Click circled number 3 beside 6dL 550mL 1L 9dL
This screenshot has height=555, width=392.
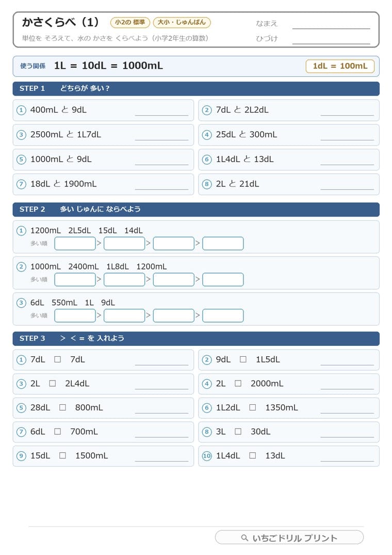point(21,303)
